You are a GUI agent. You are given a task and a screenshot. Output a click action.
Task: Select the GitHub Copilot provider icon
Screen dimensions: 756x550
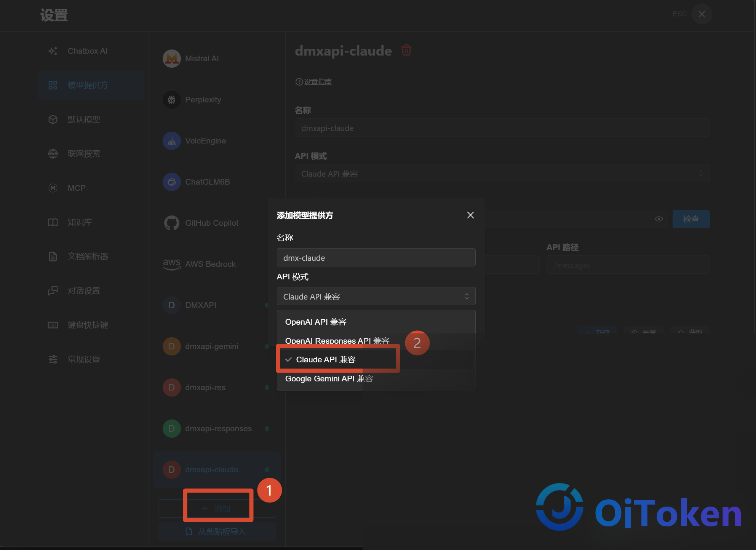(172, 223)
